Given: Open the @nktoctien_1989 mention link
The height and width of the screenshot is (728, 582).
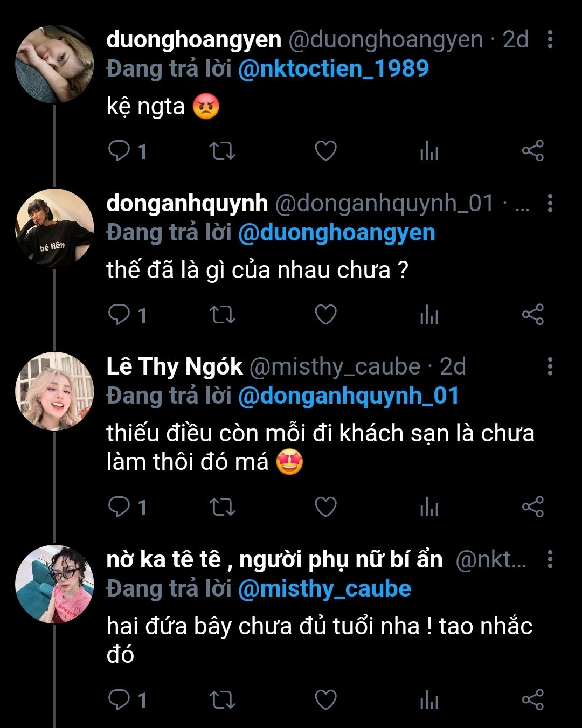Looking at the screenshot, I should point(333,69).
